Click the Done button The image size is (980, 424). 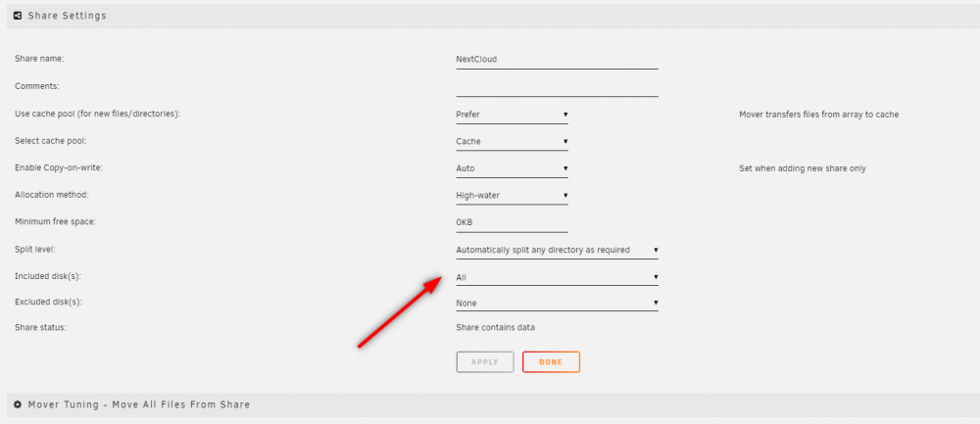551,362
